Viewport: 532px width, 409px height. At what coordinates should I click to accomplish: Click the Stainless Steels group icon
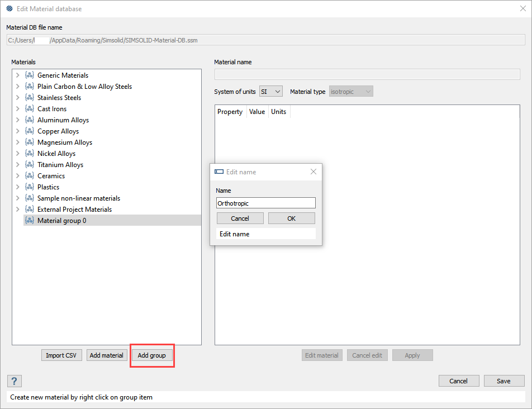(30, 98)
